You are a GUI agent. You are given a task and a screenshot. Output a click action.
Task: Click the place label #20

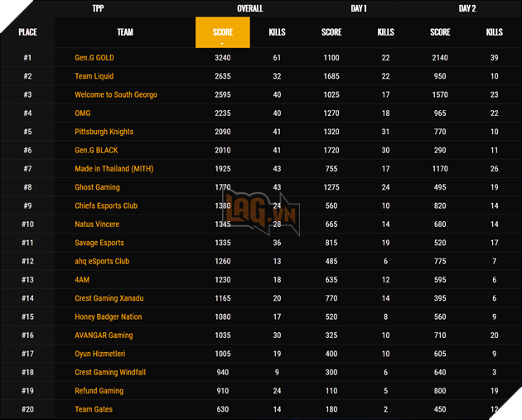(x=27, y=409)
